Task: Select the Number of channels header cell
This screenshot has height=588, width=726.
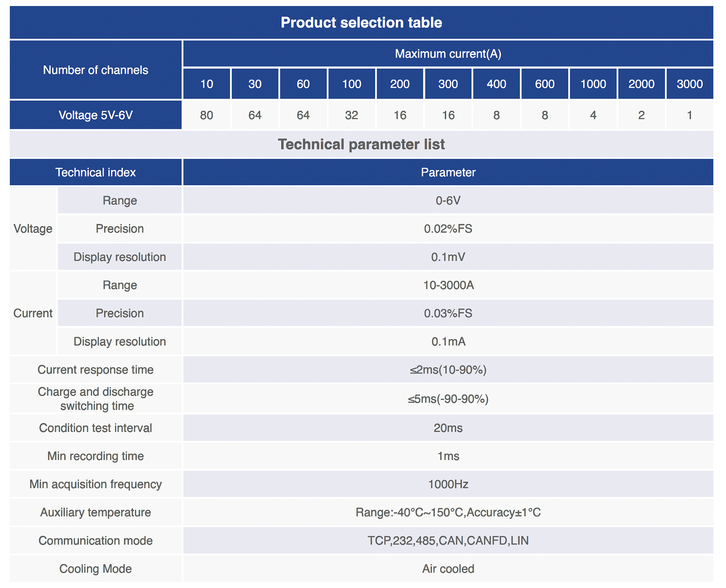Action: click(96, 70)
